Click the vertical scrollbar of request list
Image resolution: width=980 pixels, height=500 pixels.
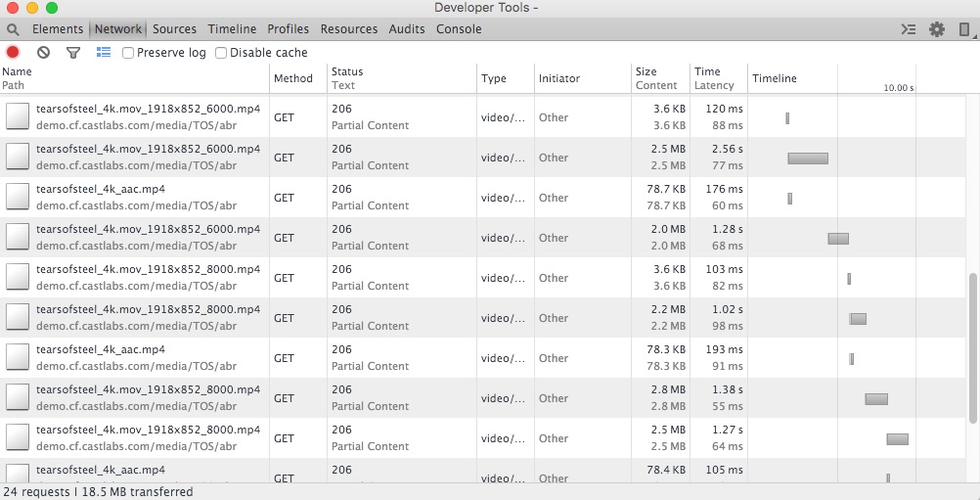[x=973, y=347]
